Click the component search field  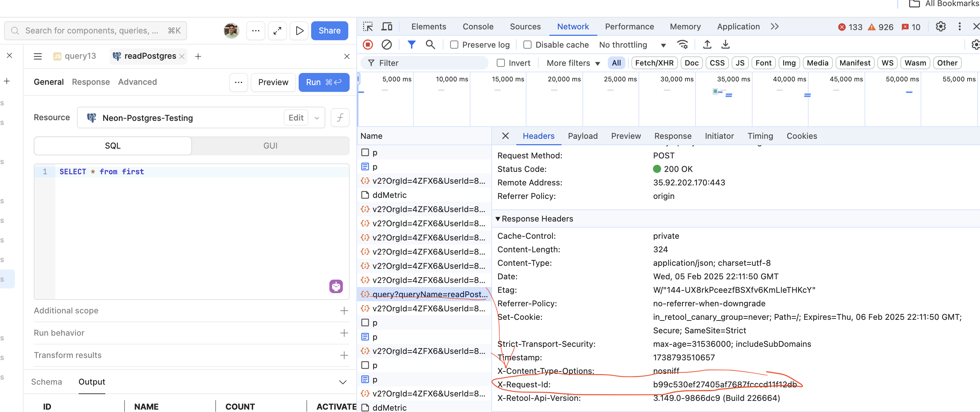[95, 30]
